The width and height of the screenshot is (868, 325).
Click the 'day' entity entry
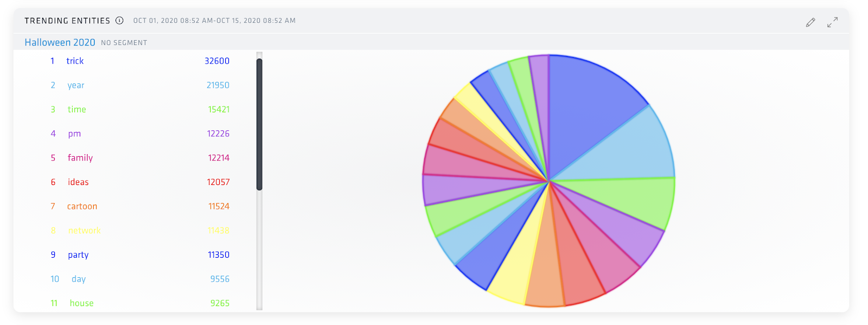(79, 279)
